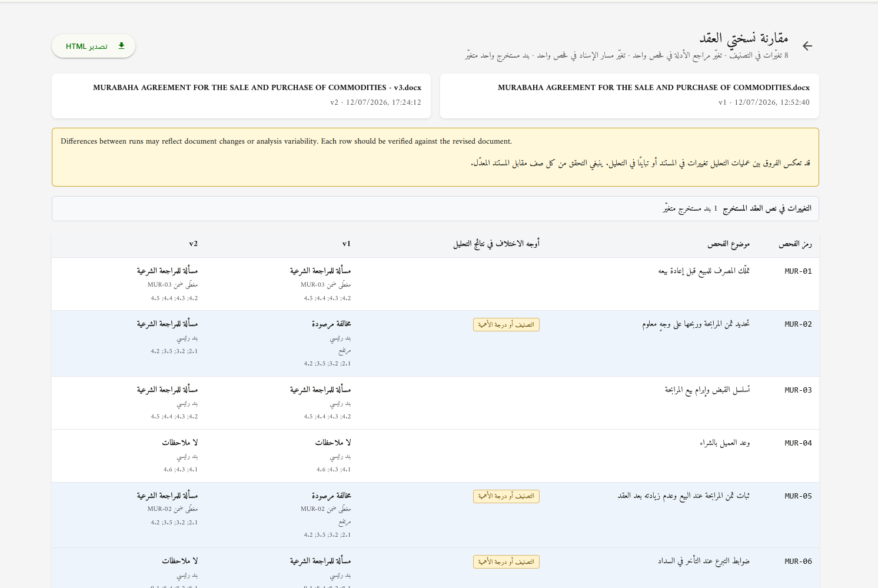878x588 pixels.
Task: Click the MUR-02 topic تحديد ثمن المرابحة وربحها
Action: [x=696, y=324]
